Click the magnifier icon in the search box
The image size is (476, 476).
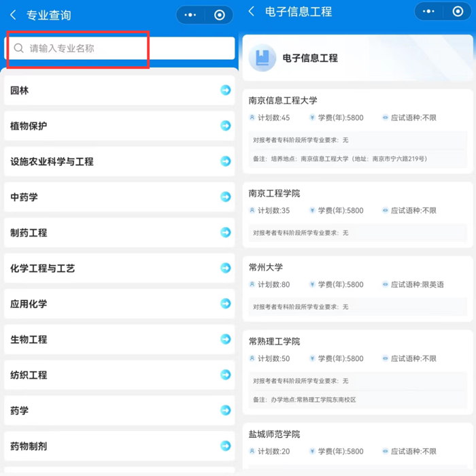(19, 48)
